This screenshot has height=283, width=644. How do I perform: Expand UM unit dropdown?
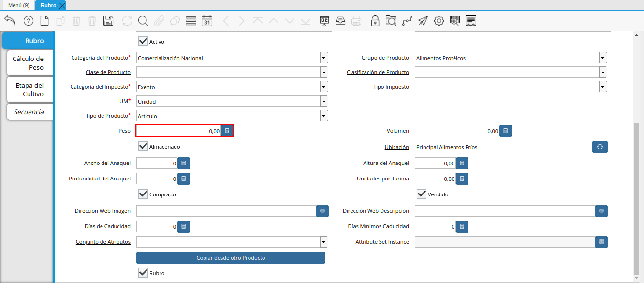tap(324, 102)
